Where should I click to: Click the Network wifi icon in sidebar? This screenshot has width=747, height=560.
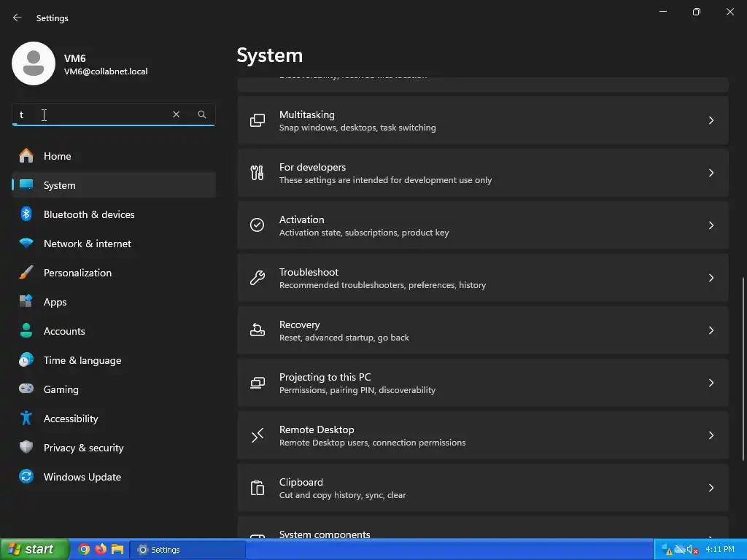26,243
